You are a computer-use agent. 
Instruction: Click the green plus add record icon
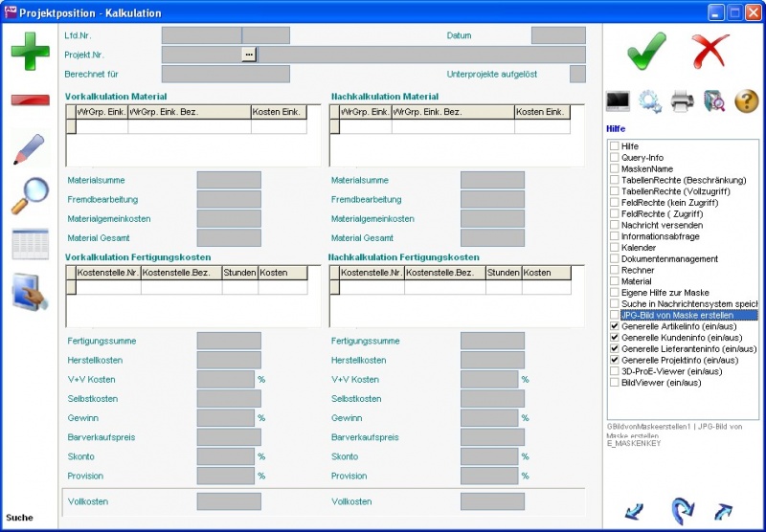(30, 50)
